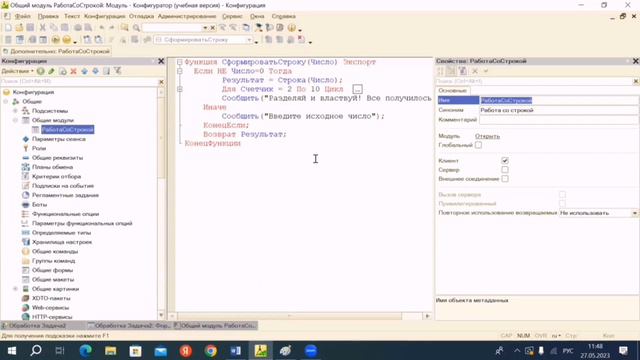Enable the Сервер checkbox
The image size is (640, 360).
(x=505, y=169)
